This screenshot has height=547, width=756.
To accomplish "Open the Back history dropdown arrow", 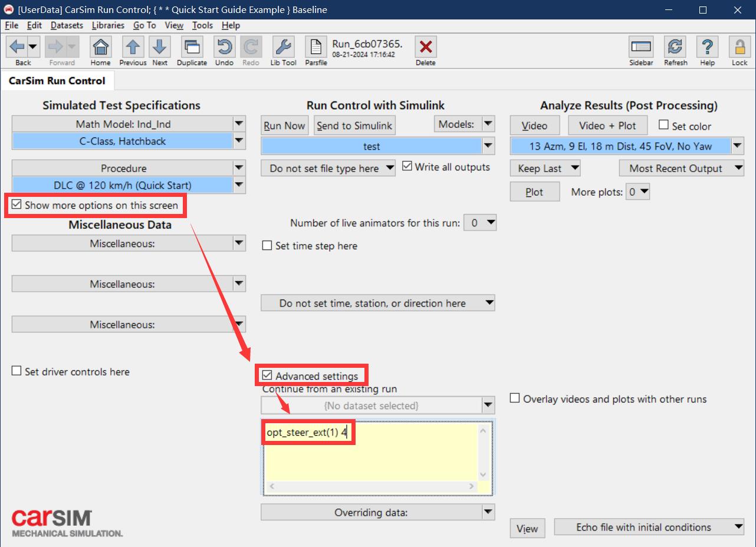I will tap(32, 47).
